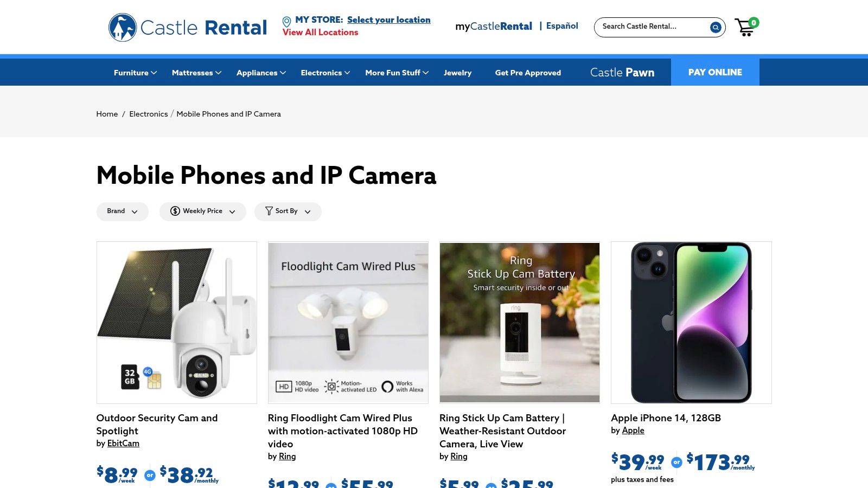Viewport: 868px width, 488px height.
Task: Click the store location pin icon
Action: click(286, 22)
